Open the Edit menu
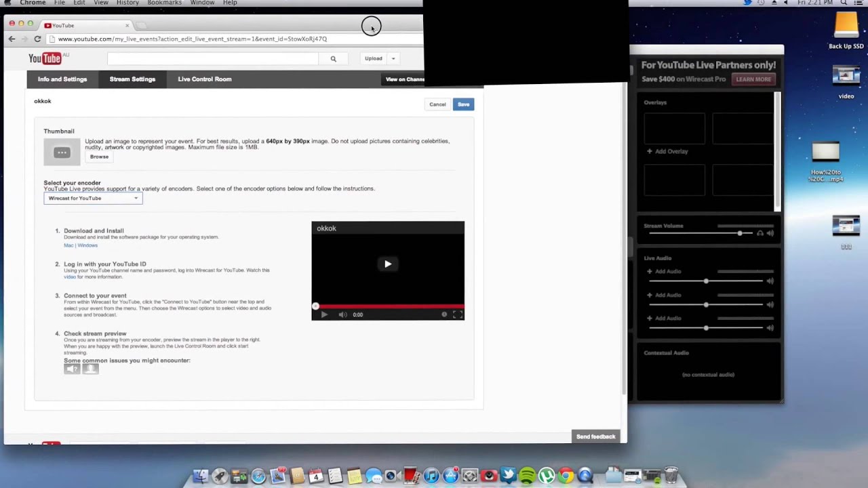Viewport: 868px width, 488px height. (79, 3)
